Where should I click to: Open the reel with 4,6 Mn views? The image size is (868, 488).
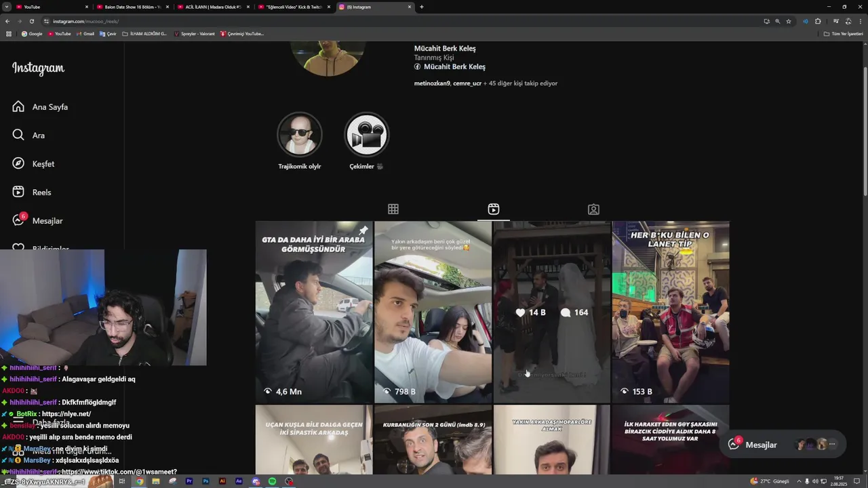pos(314,312)
